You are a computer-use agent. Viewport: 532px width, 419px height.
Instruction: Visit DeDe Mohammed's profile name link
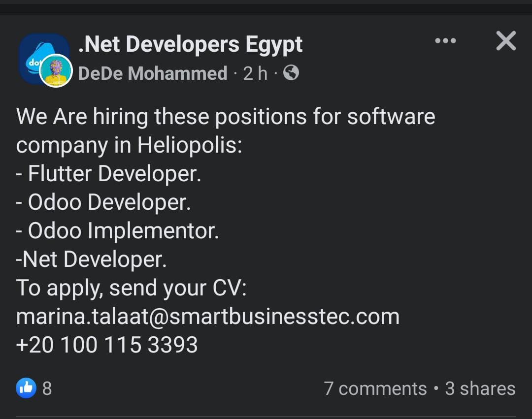(153, 73)
